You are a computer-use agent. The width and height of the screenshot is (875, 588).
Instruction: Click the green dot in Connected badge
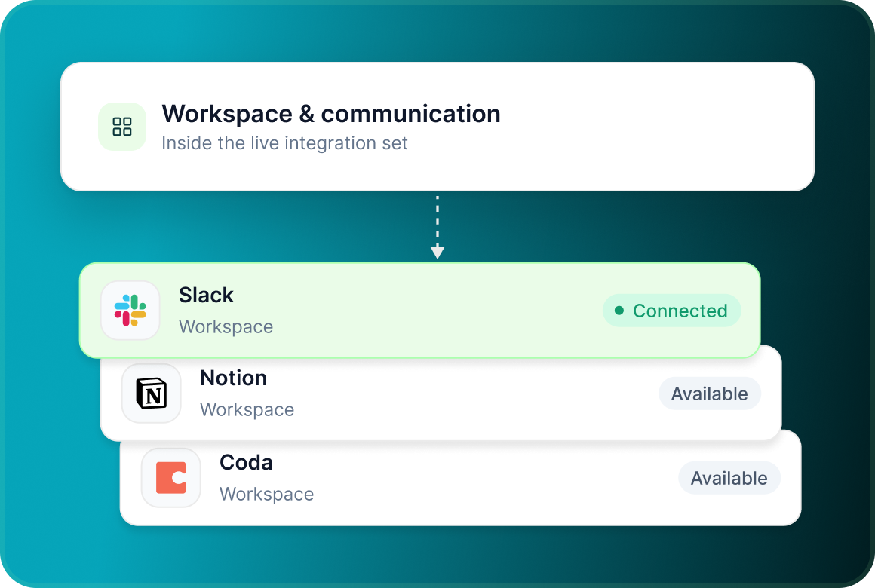click(x=619, y=311)
